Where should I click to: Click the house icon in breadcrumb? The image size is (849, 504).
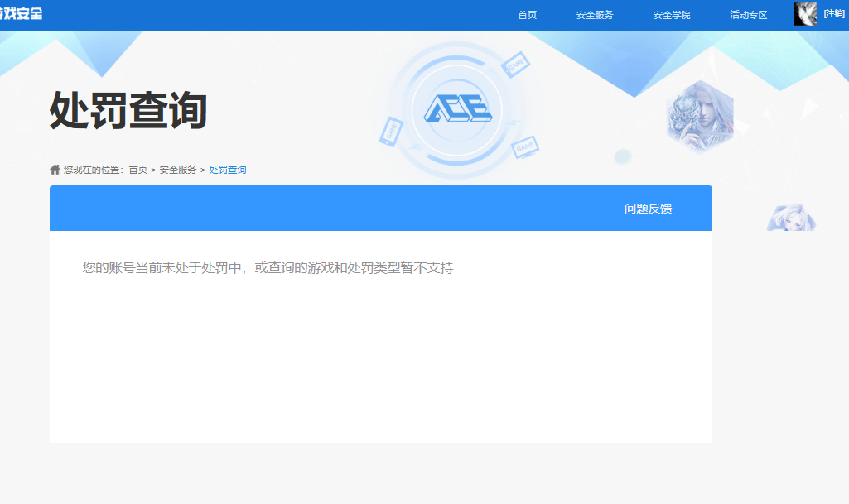coord(55,170)
